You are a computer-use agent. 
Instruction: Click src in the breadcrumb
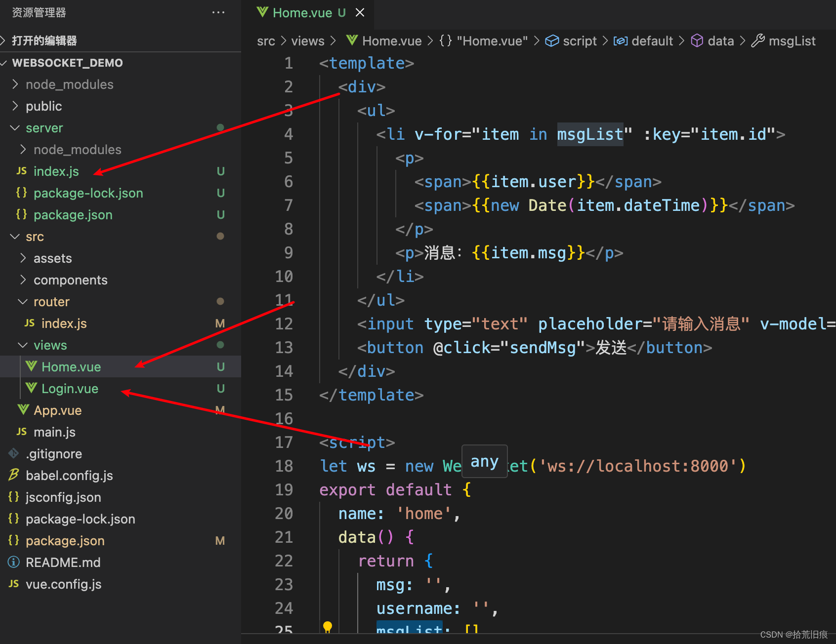pyautogui.click(x=266, y=41)
